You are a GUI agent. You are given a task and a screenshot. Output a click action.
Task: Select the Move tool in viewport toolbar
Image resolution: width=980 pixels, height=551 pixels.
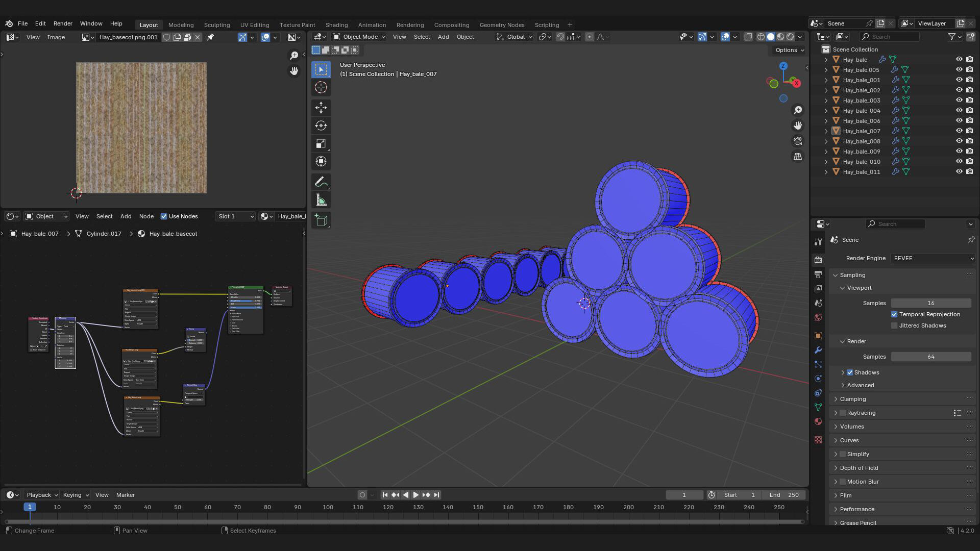[321, 107]
